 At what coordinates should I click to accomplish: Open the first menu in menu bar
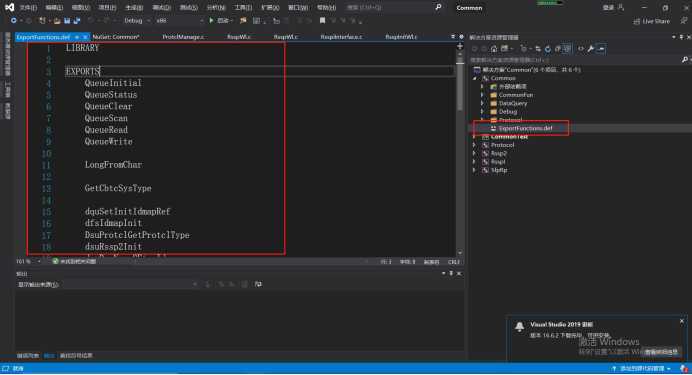click(28, 8)
